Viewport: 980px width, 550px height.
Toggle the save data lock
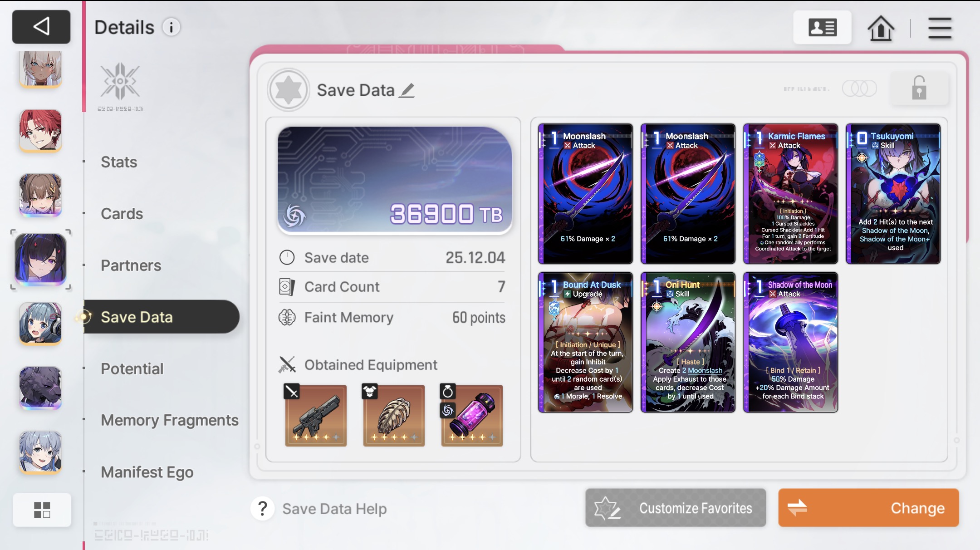click(919, 88)
